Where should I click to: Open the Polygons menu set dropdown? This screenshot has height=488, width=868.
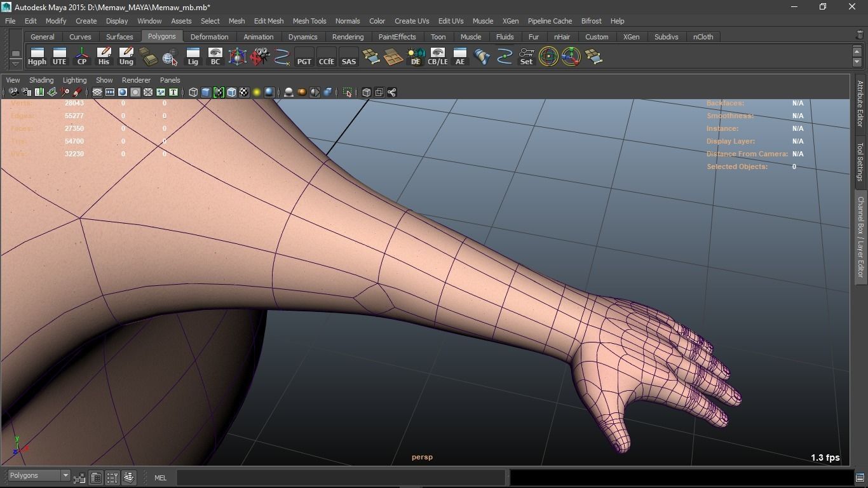39,475
